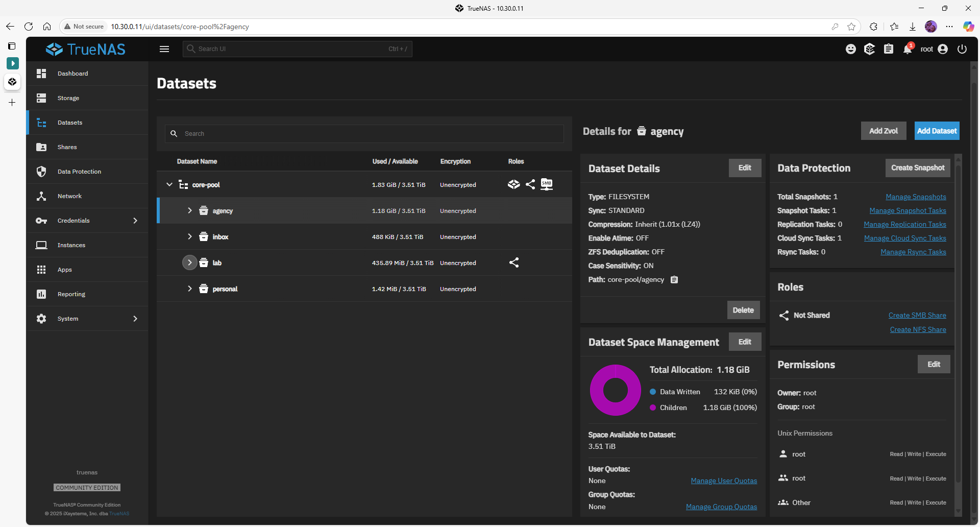Open Manage Snapshot Tasks link

(x=908, y=210)
